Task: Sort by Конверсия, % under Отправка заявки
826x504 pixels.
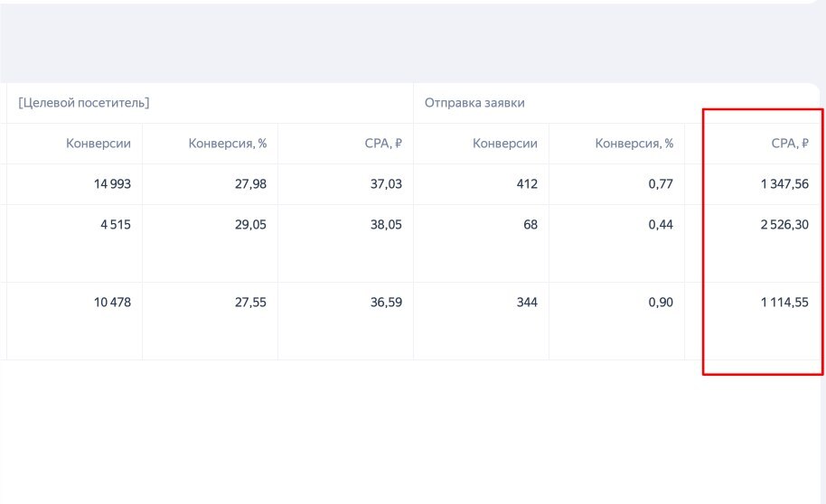Action: pyautogui.click(x=634, y=144)
